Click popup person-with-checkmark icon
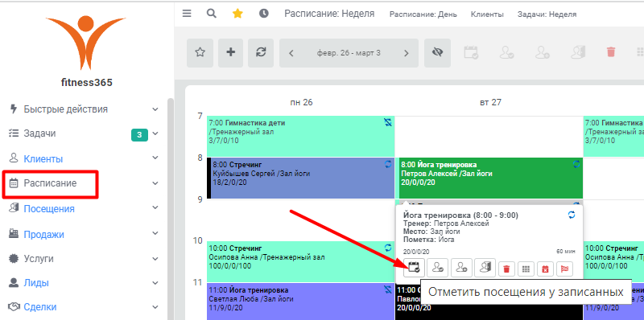This screenshot has height=320, width=644. (x=437, y=268)
